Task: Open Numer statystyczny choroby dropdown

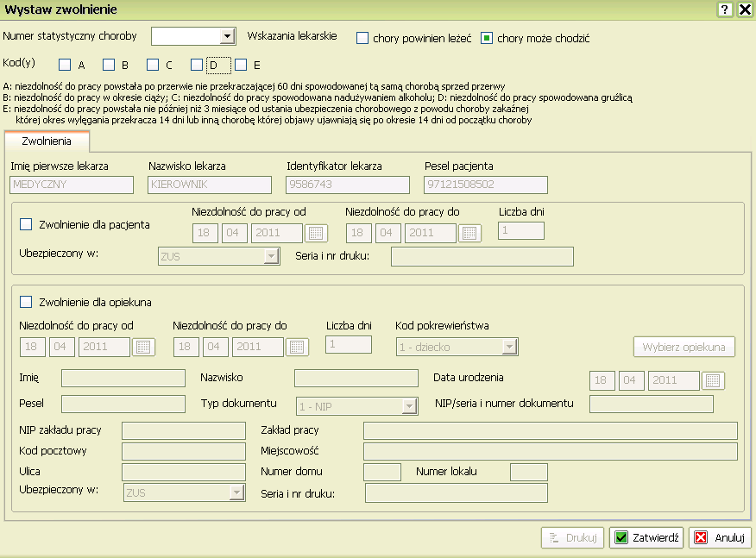Action: click(227, 36)
